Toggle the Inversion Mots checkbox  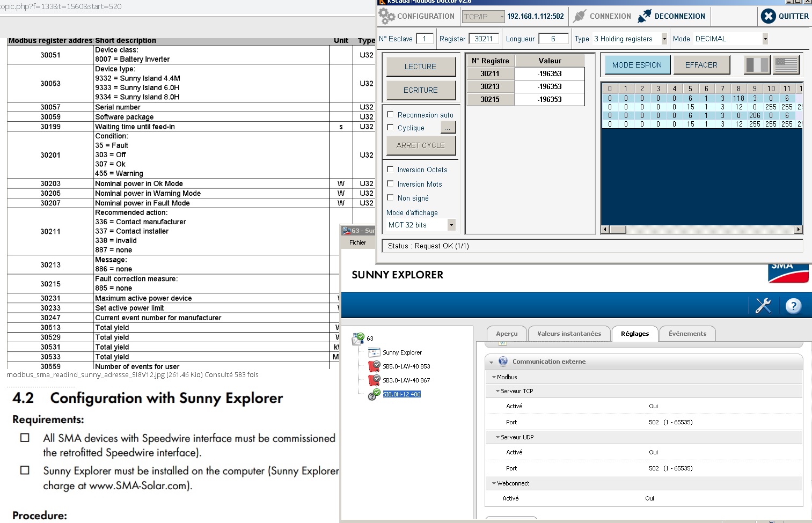(x=390, y=183)
